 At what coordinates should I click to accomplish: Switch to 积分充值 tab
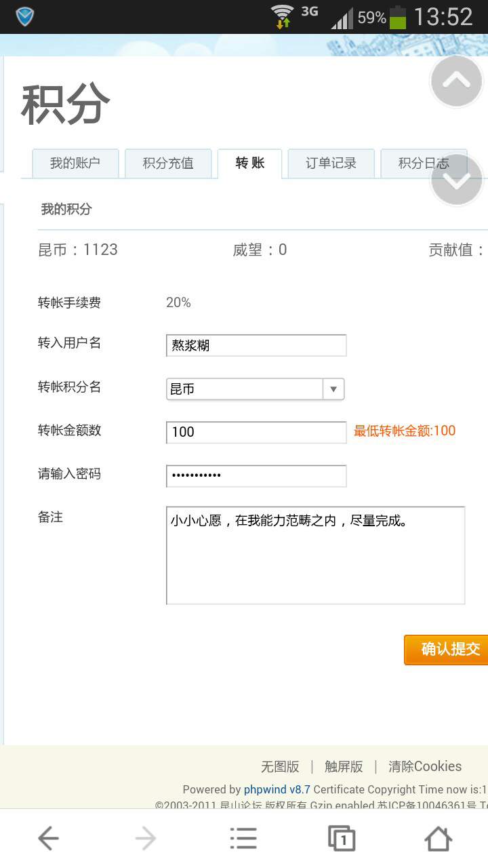(168, 163)
